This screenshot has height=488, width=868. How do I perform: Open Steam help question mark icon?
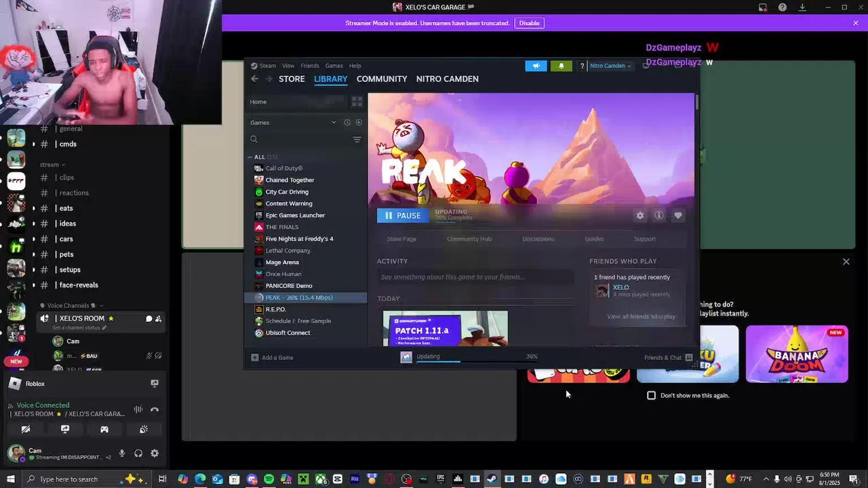point(582,66)
